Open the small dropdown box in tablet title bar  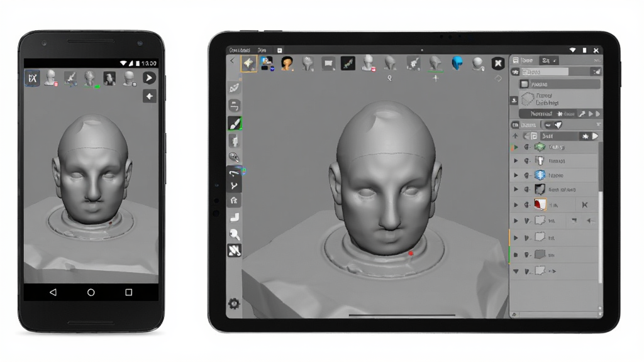280,50
